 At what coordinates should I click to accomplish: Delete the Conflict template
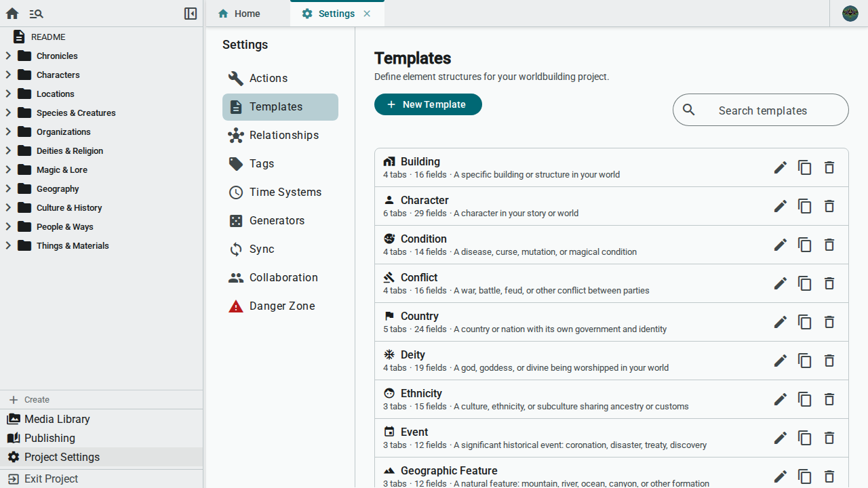coord(829,283)
